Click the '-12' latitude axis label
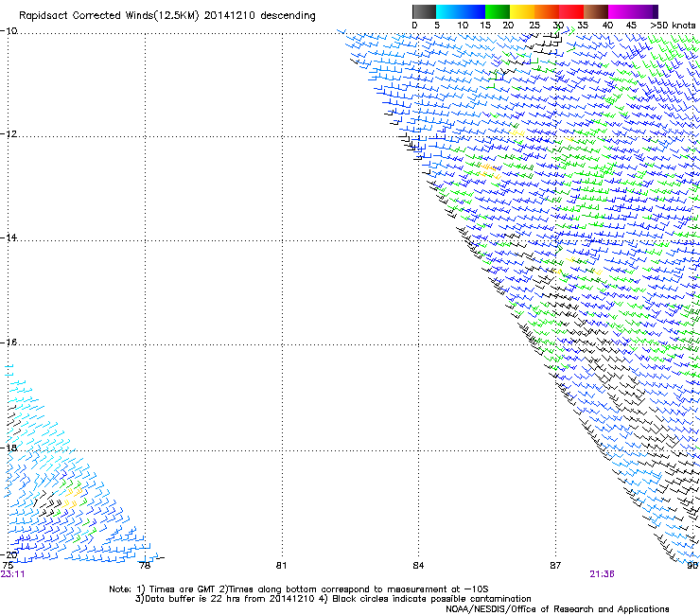This screenshot has width=700, height=615. [x=9, y=134]
